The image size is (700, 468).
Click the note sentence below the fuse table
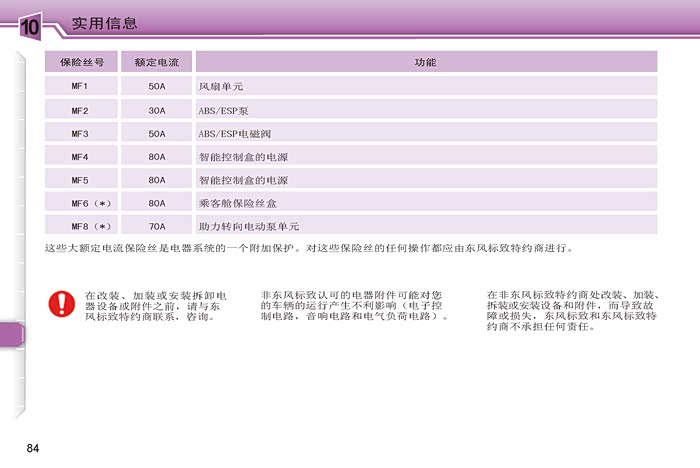tap(311, 247)
